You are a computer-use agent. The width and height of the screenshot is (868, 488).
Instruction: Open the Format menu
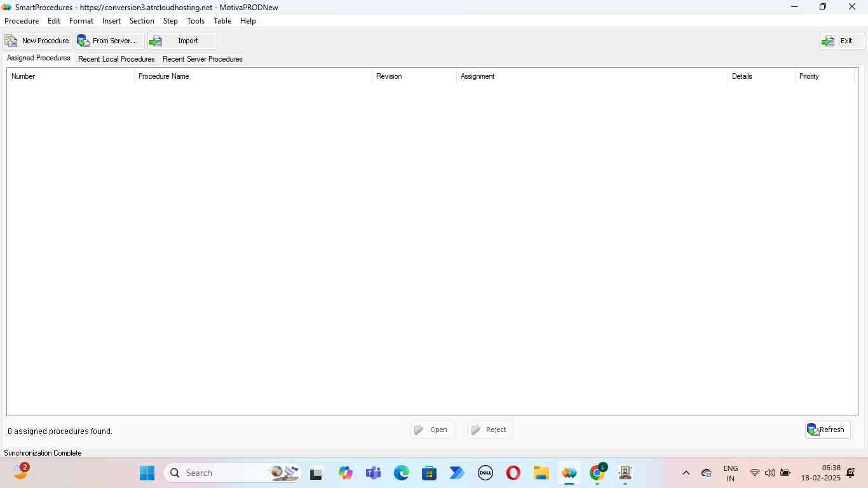pyautogui.click(x=81, y=21)
